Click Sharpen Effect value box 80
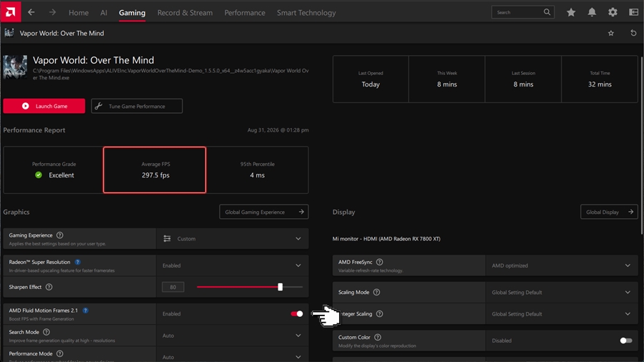This screenshot has width=644, height=362. click(173, 287)
